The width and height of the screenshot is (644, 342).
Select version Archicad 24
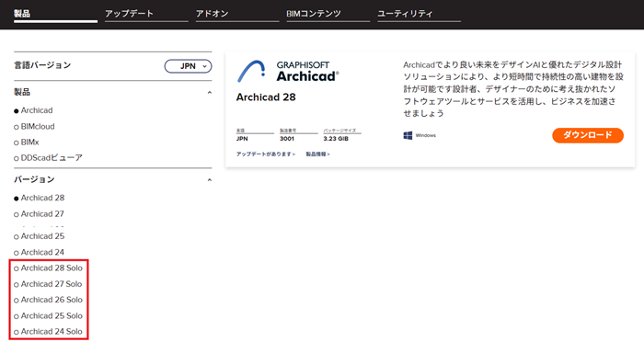39,252
